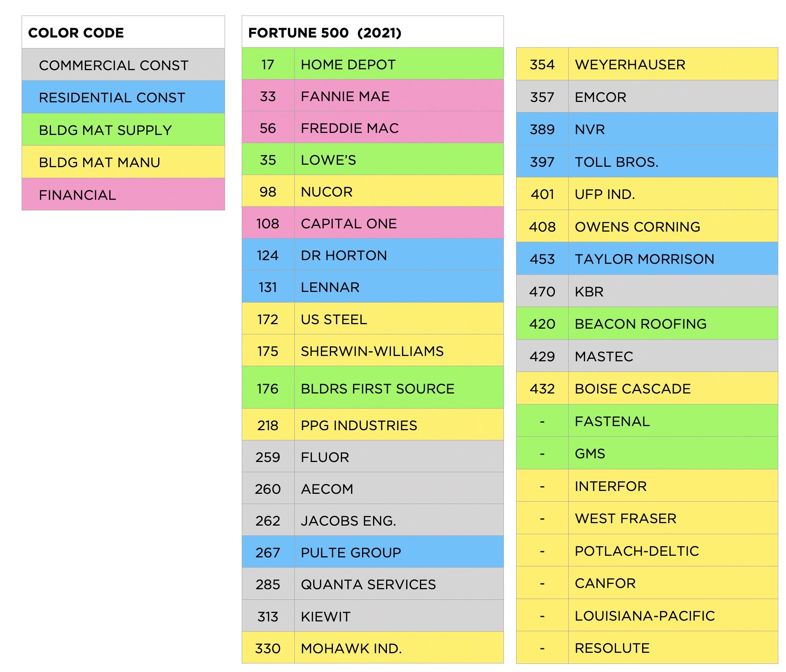This screenshot has height=672, width=786.
Task: Click the PPG INDUSTRIES cell
Action: (399, 424)
